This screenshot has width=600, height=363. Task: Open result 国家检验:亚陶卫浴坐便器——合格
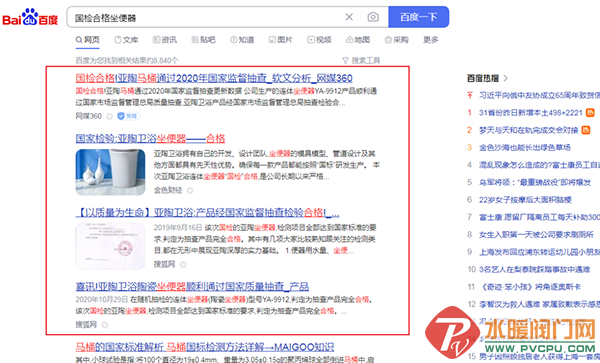point(150,138)
